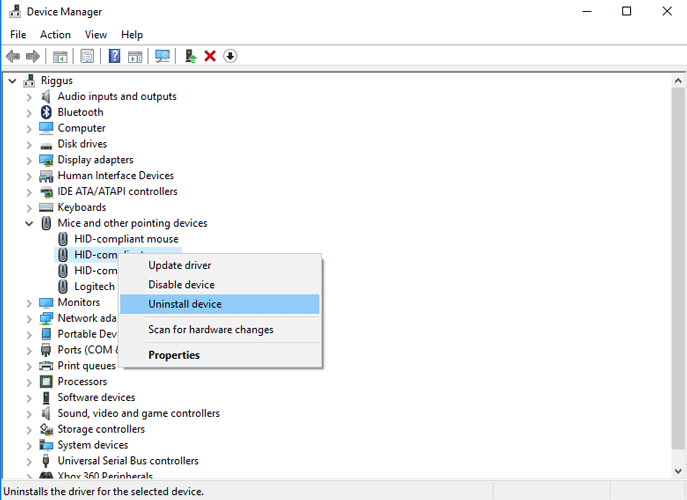Viewport: 687px width, 500px height.
Task: Click the red X uninstall toolbar icon
Action: click(x=210, y=56)
